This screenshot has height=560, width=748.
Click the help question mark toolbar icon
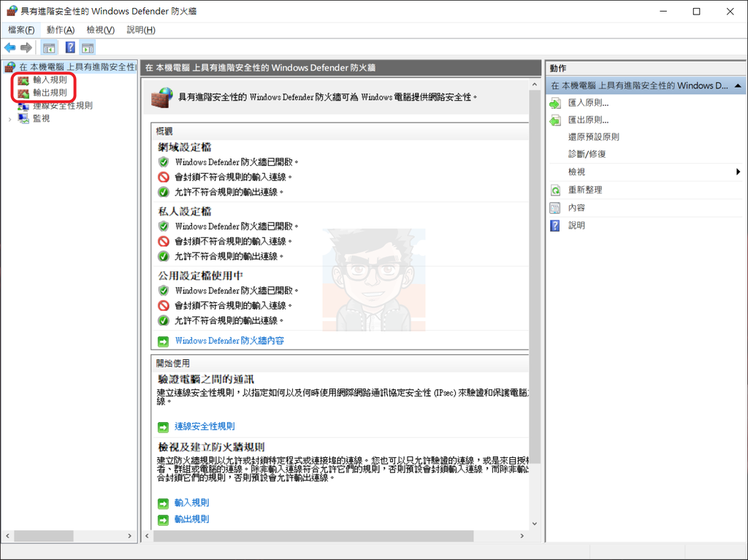(x=69, y=47)
